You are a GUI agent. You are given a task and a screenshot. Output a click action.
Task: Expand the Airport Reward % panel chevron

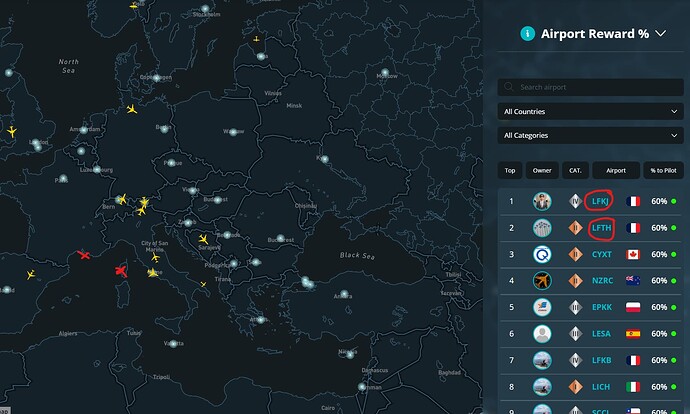(x=660, y=34)
